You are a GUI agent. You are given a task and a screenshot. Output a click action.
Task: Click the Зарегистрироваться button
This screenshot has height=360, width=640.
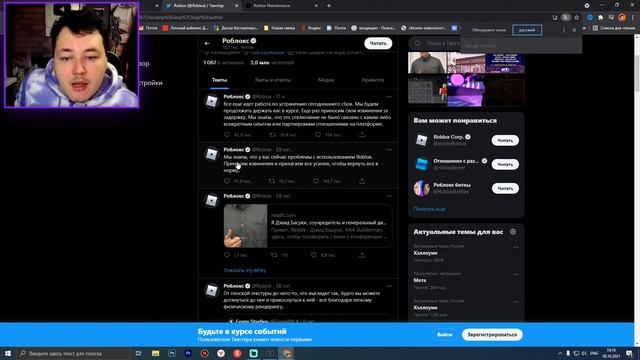[492, 335]
